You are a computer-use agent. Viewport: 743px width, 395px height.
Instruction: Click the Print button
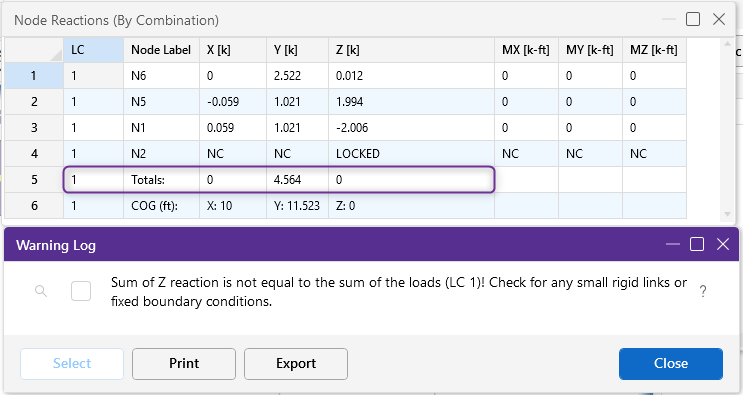(184, 364)
